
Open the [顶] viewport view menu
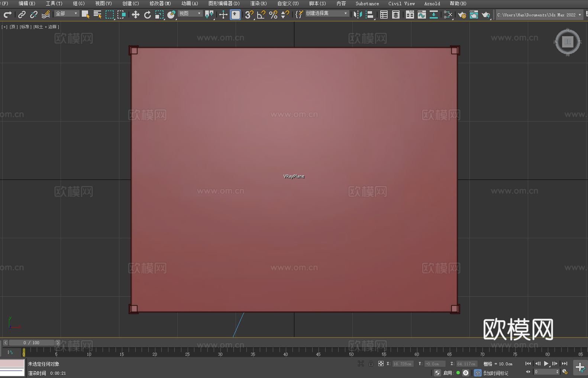[13, 27]
